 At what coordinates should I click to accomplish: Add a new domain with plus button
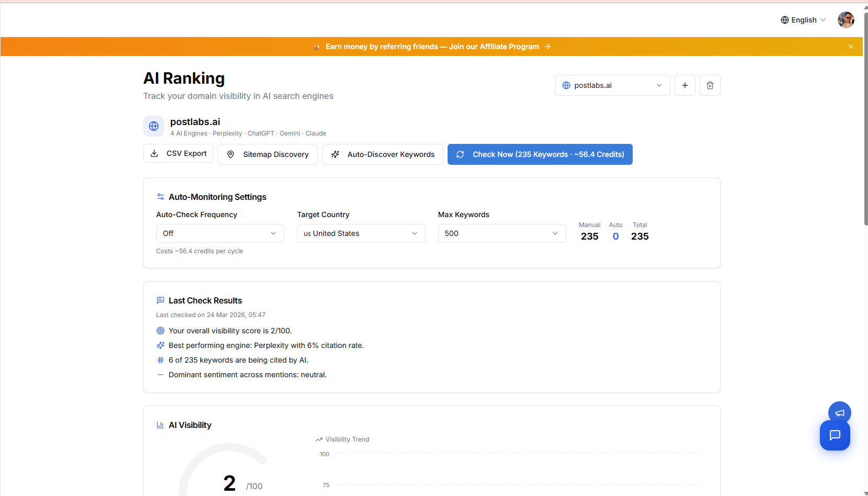pyautogui.click(x=685, y=85)
